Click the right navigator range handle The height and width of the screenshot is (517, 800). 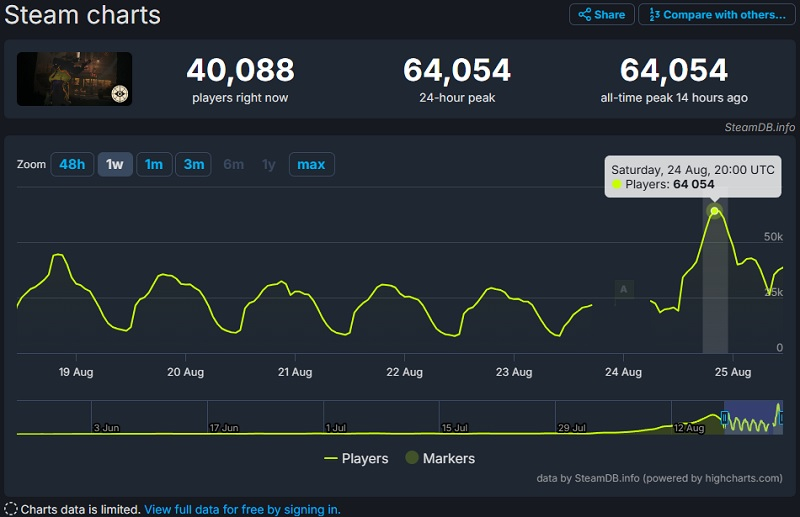(782, 417)
